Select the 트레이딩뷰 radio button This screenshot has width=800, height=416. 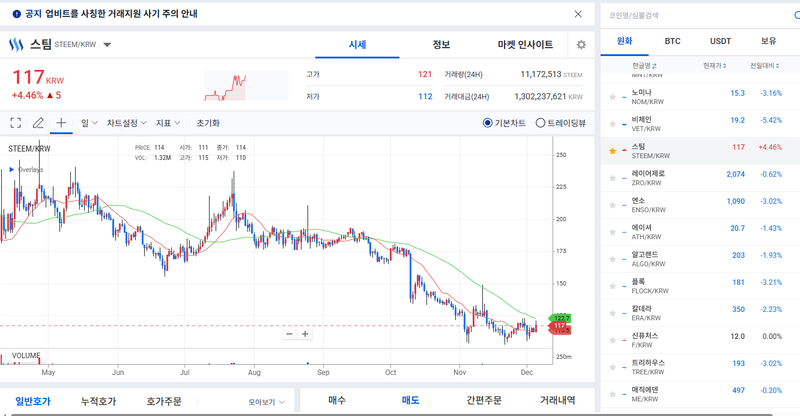[x=541, y=123]
